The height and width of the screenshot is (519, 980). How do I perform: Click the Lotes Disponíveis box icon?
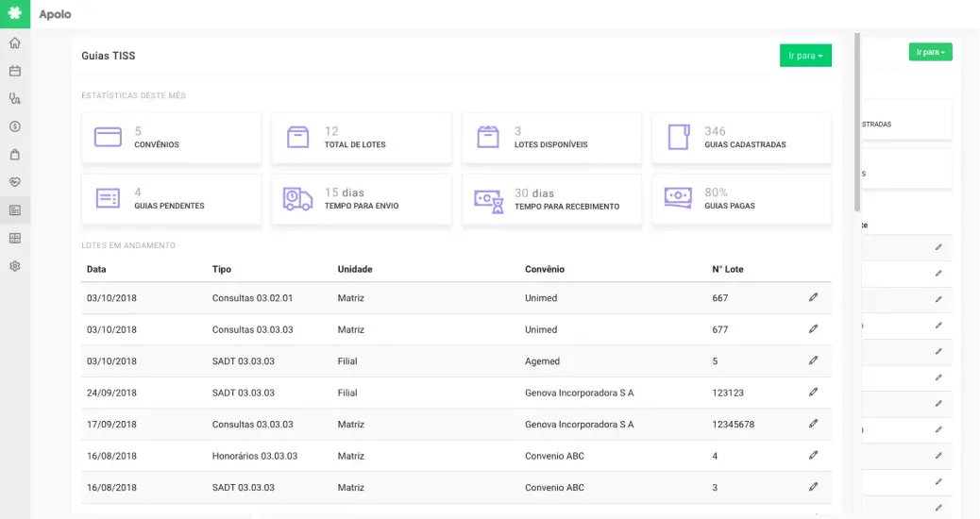[488, 137]
